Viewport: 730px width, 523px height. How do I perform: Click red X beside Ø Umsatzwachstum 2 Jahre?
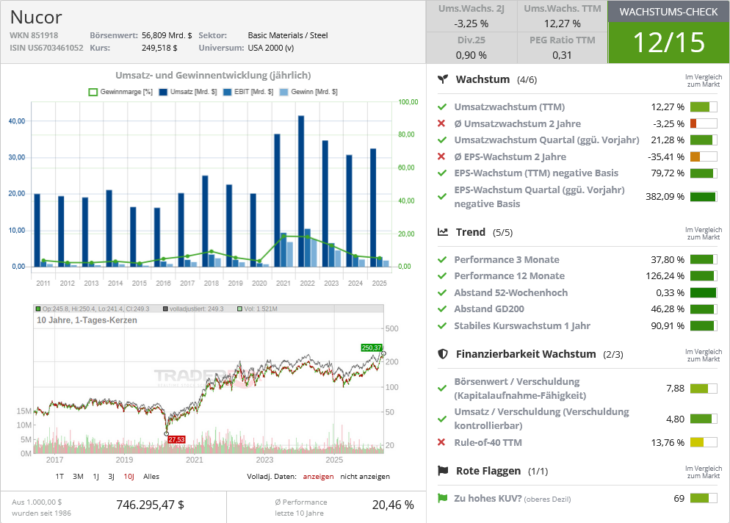441,123
